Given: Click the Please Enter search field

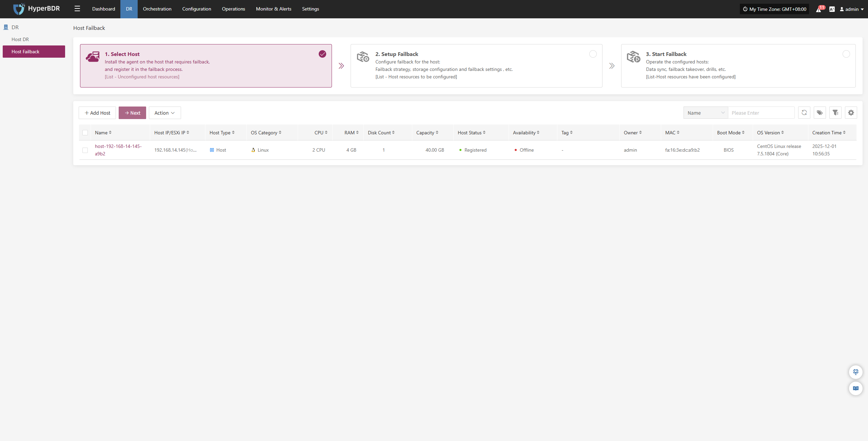Looking at the screenshot, I should pyautogui.click(x=761, y=113).
